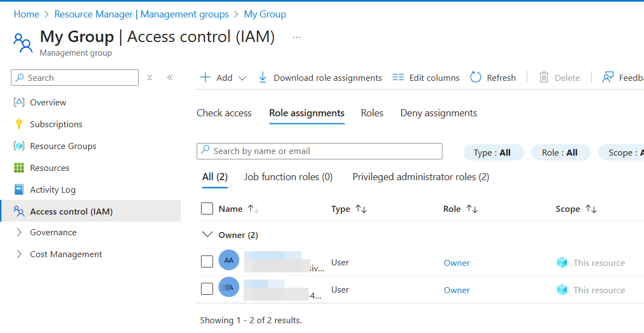The width and height of the screenshot is (644, 333).
Task: Select the All (2) sub-tab
Action: coord(215,177)
